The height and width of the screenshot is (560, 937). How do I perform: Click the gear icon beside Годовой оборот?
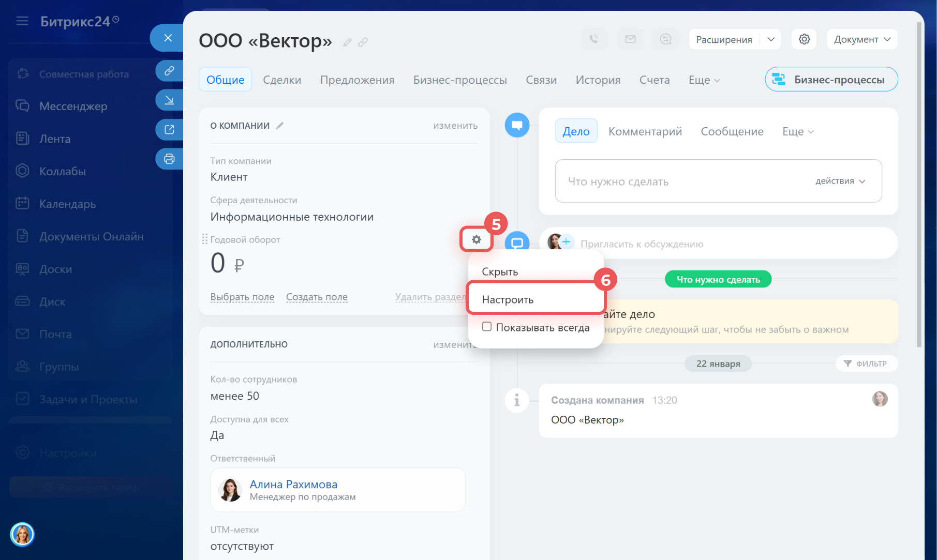(x=476, y=239)
